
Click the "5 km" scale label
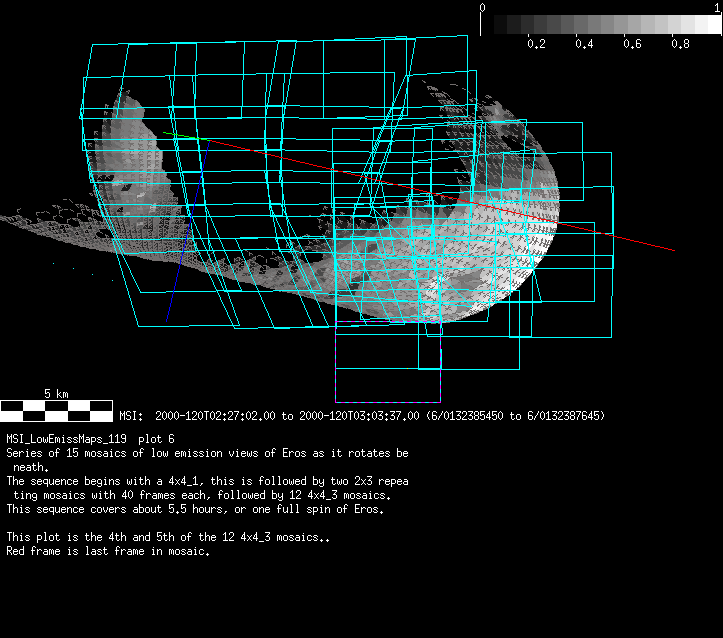[x=56, y=393]
